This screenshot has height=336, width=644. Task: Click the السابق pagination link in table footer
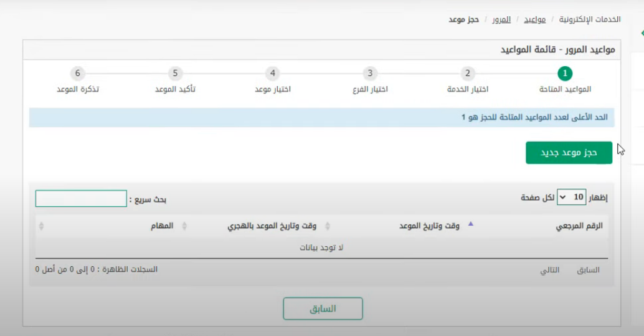click(x=588, y=270)
